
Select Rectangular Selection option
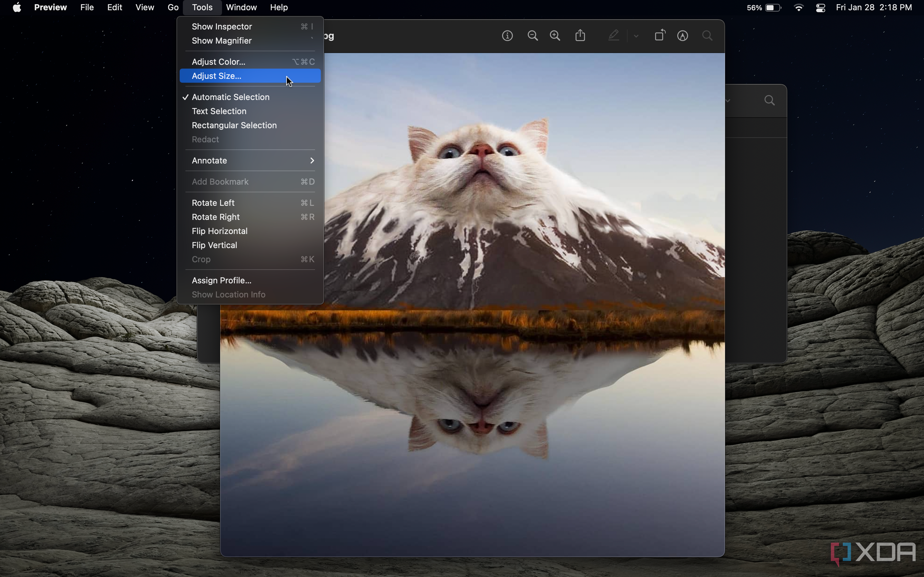(234, 125)
